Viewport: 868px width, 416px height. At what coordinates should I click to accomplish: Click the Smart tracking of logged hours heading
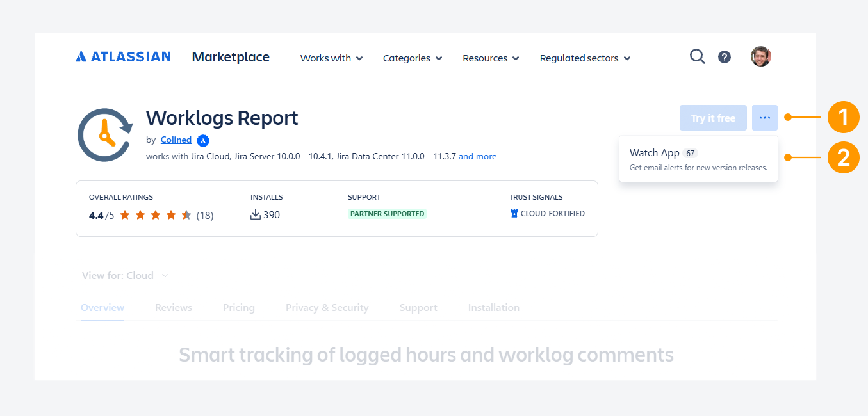[x=426, y=355]
